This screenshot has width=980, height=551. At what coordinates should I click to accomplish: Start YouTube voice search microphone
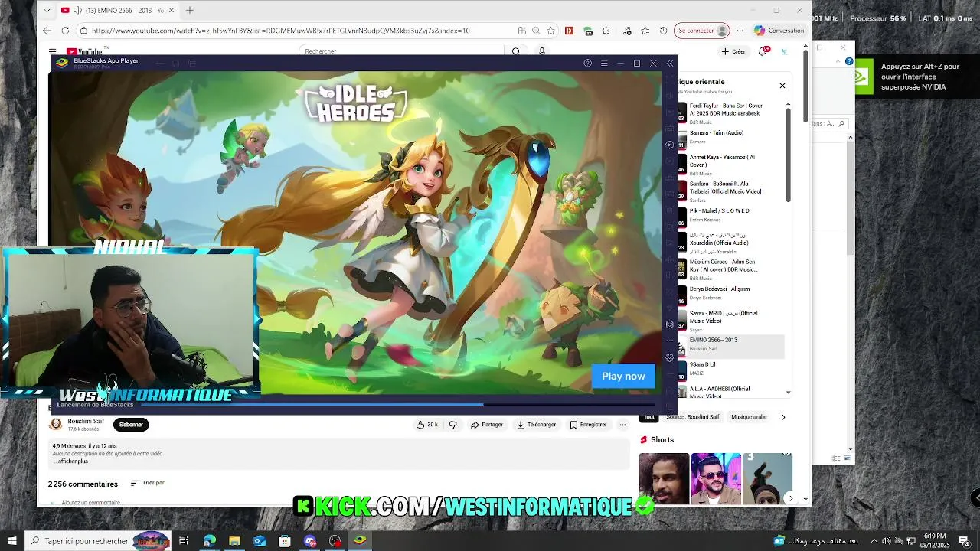[542, 51]
